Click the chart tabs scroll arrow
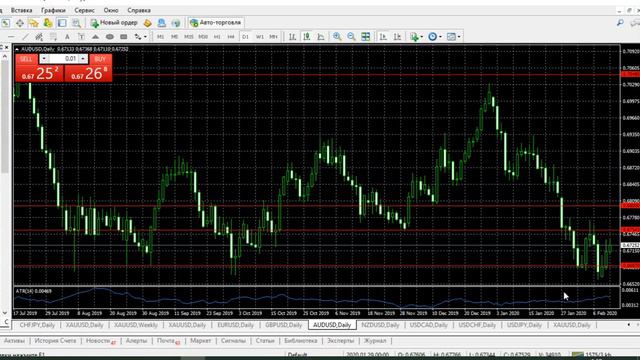Viewport: 640px width, 360px height. coord(629,324)
